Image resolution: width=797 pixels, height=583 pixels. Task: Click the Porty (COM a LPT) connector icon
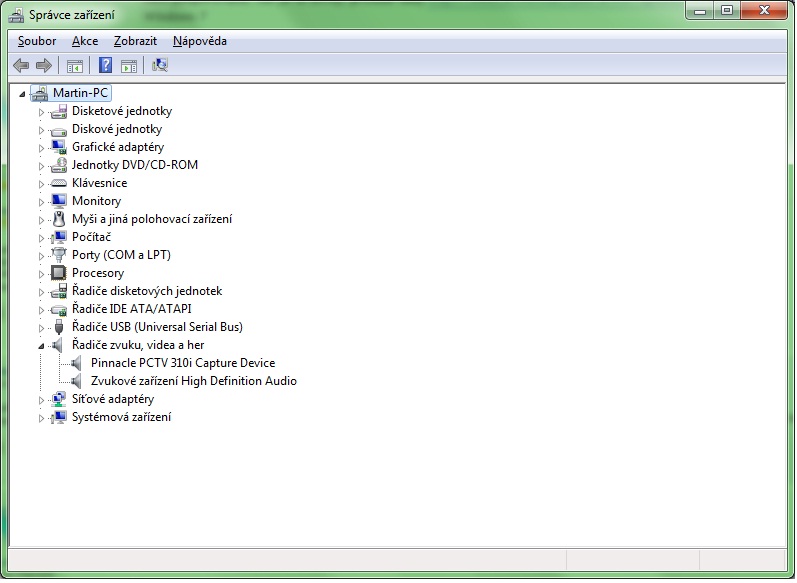(59, 255)
